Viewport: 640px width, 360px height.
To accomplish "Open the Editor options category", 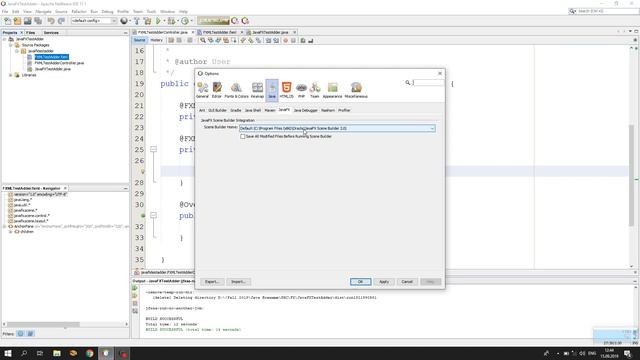I will (x=217, y=90).
